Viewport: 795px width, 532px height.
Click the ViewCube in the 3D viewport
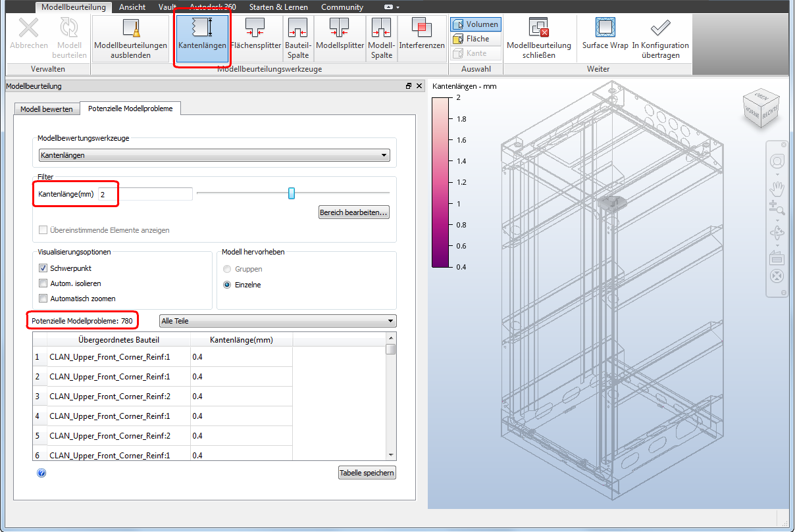pos(761,107)
